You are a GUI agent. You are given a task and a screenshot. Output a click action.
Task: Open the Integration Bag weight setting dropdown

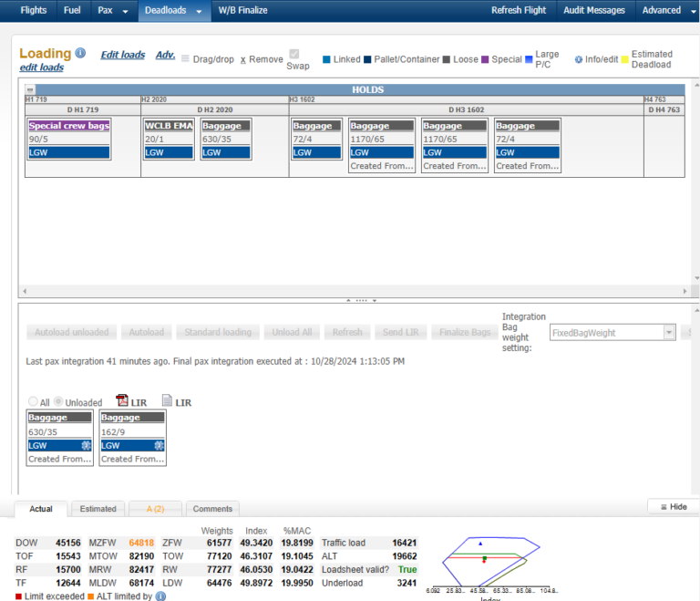click(x=668, y=333)
